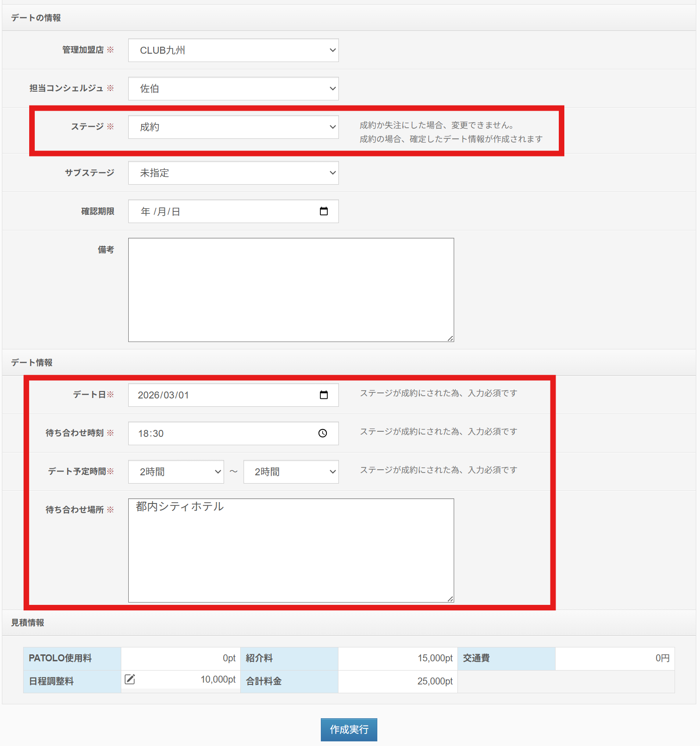
Task: Click 待ち合わせ時刻 time input showing 18:30
Action: pyautogui.click(x=222, y=433)
